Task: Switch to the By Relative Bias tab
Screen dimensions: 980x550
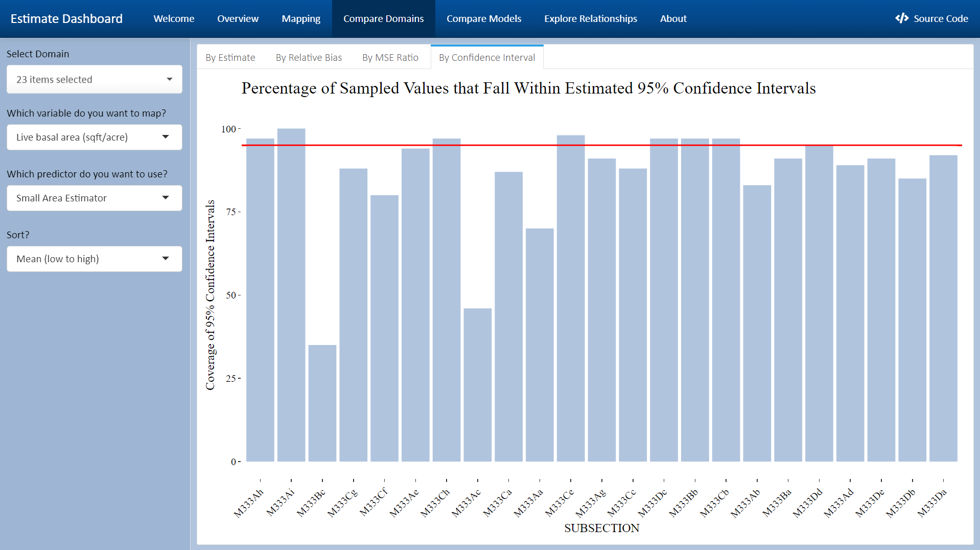Action: pyautogui.click(x=309, y=57)
